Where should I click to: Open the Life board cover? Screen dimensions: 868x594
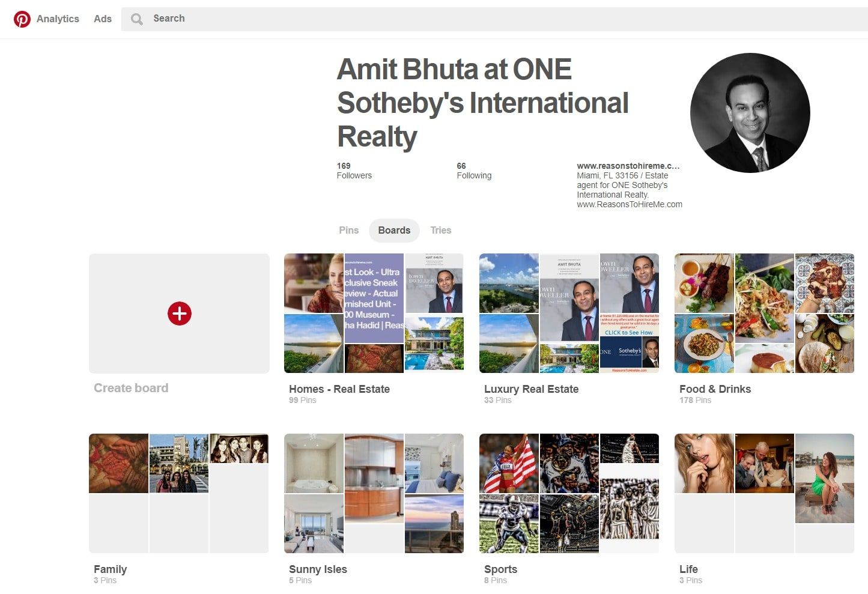(764, 493)
